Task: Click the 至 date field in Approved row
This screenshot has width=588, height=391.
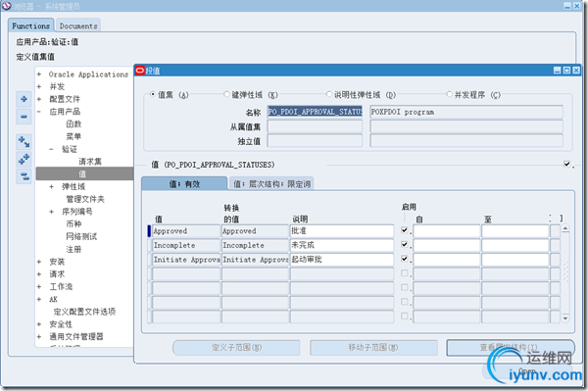Action: [515, 231]
